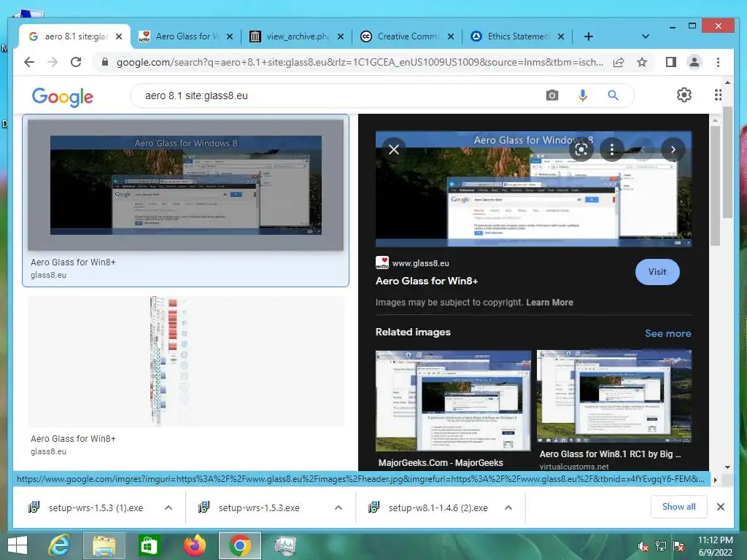Click the blue search magnifier button

click(x=613, y=96)
